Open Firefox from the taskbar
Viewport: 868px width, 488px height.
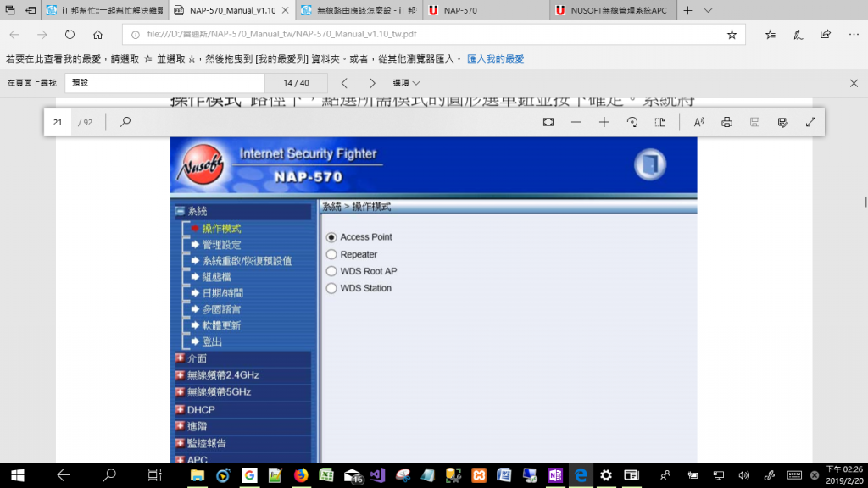pyautogui.click(x=301, y=475)
